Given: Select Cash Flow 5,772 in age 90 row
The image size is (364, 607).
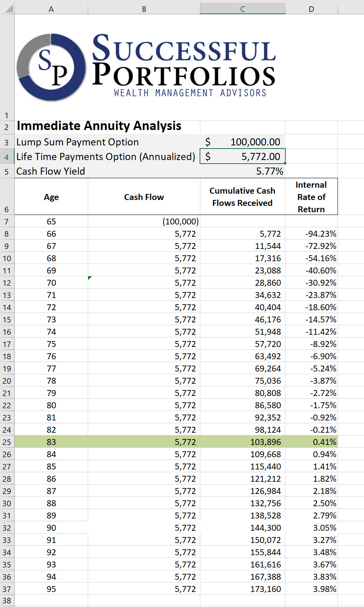Looking at the screenshot, I should pyautogui.click(x=144, y=528).
